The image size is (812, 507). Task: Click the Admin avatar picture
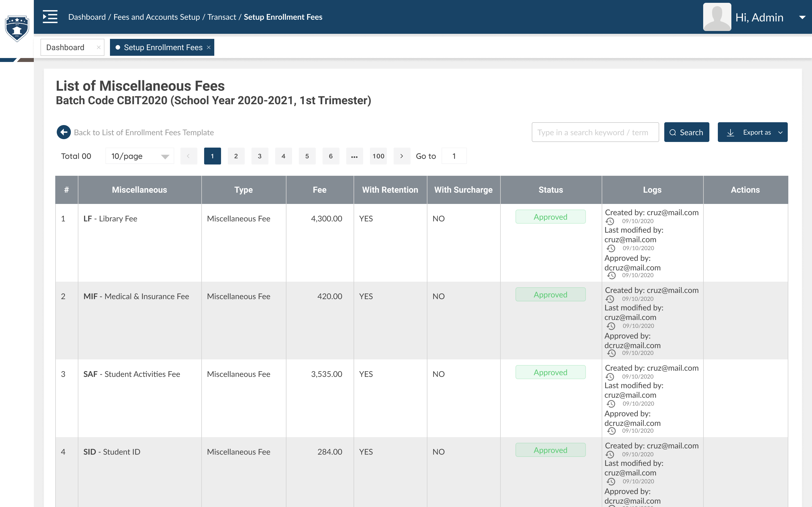pos(717,17)
